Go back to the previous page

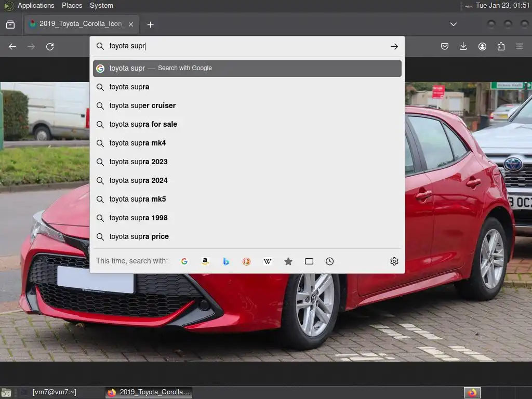12,46
